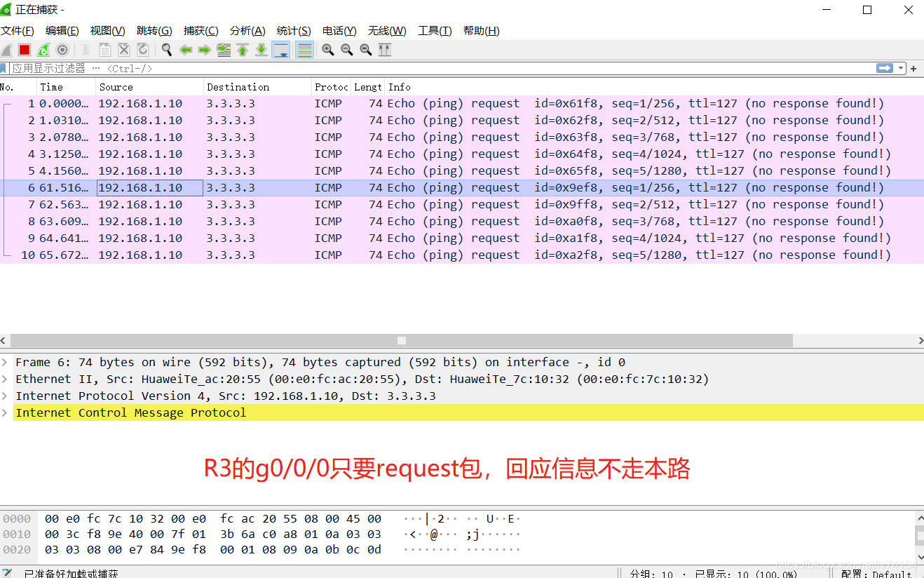Select packet 1 with id=0x61f8
Image resolution: width=924 pixels, height=578 pixels.
click(462, 103)
